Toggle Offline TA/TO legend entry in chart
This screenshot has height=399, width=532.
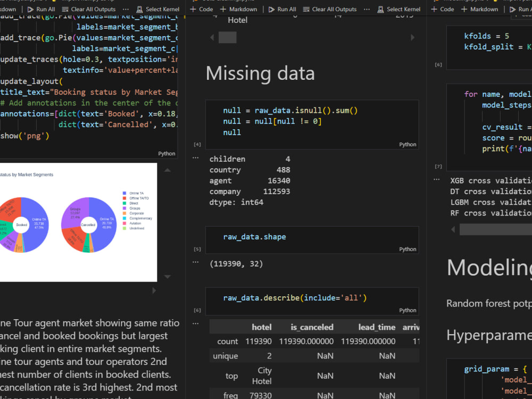136,198
